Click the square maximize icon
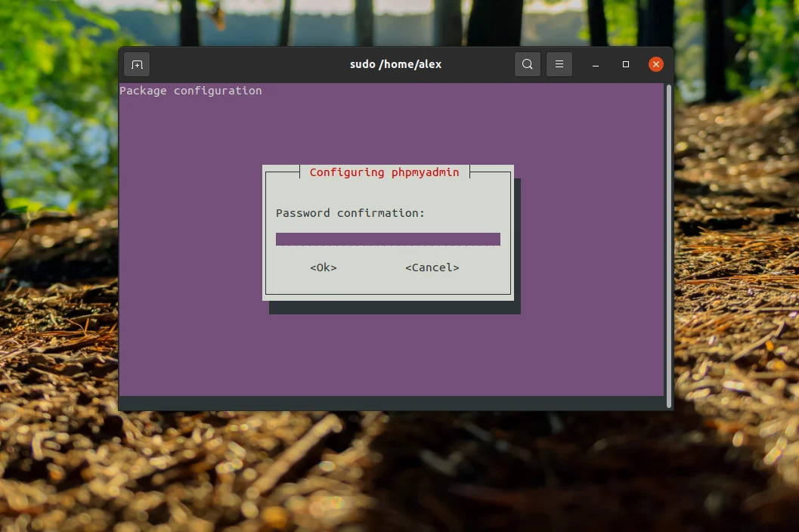This screenshot has width=799, height=532. tap(625, 64)
